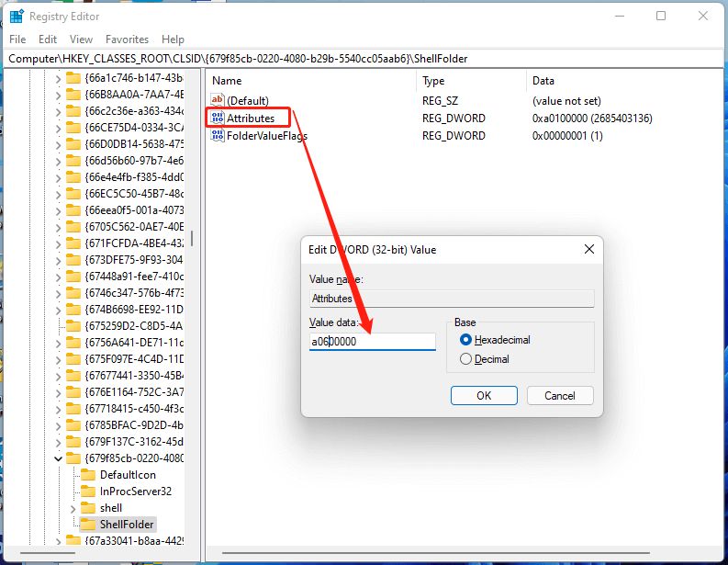Click the shell folder icon
The width and height of the screenshot is (728, 565).
coord(88,507)
